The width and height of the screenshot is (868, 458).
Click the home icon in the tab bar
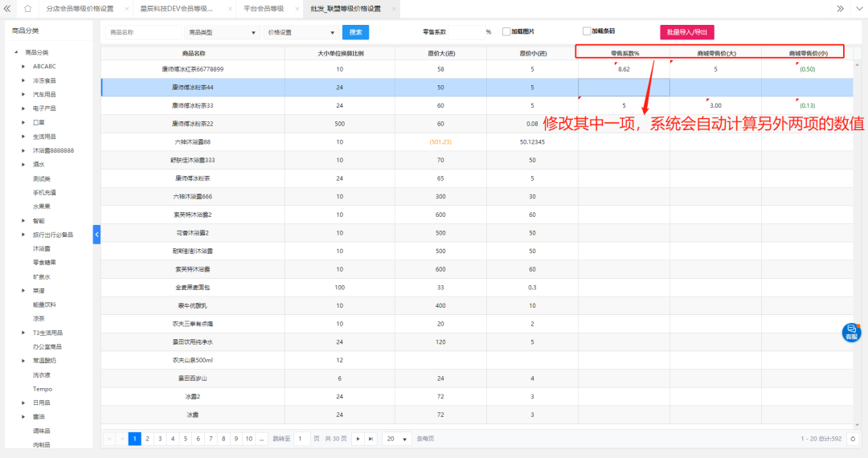[x=28, y=9]
